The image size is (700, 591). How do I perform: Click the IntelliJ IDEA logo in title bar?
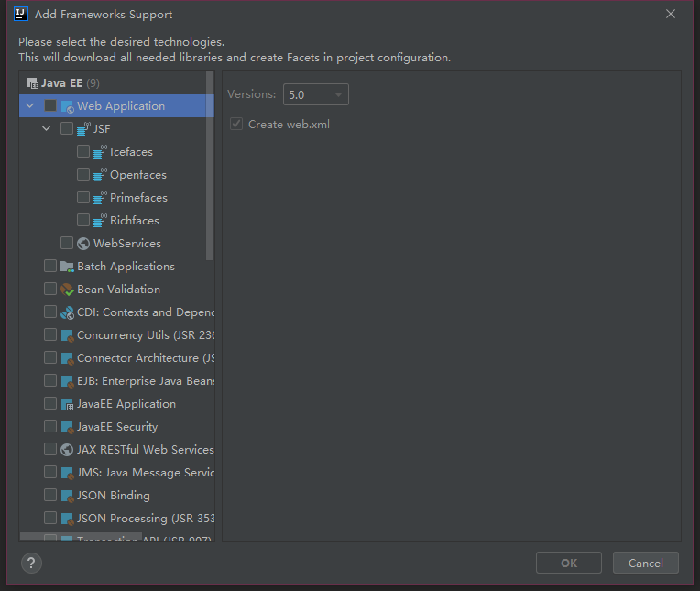(x=21, y=14)
